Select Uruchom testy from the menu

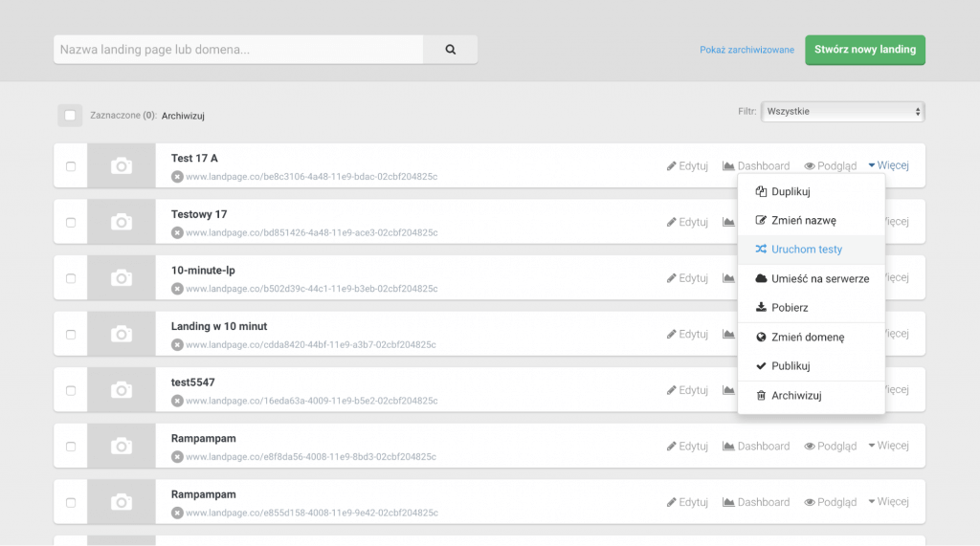click(806, 250)
